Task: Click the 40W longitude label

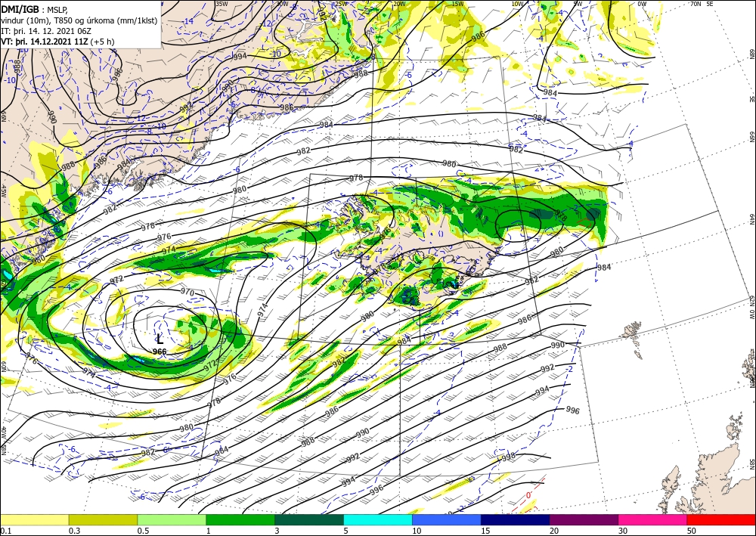Action: tap(4, 433)
